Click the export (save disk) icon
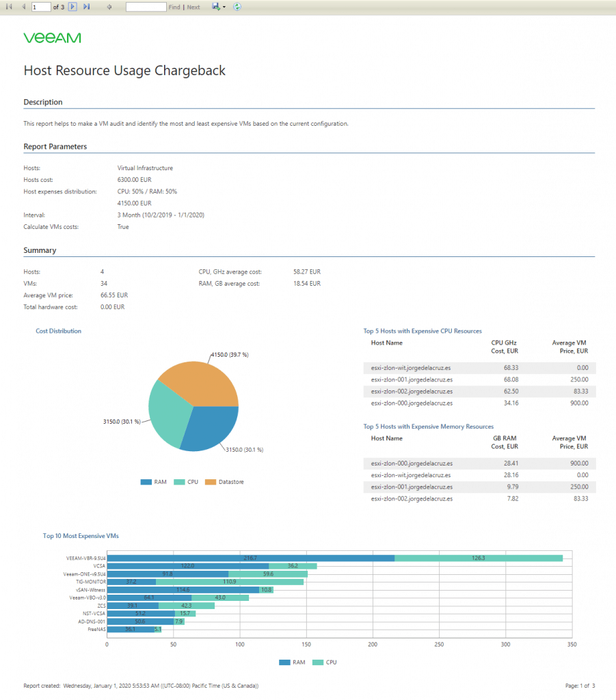The width and height of the screenshot is (616, 700). (x=216, y=7)
